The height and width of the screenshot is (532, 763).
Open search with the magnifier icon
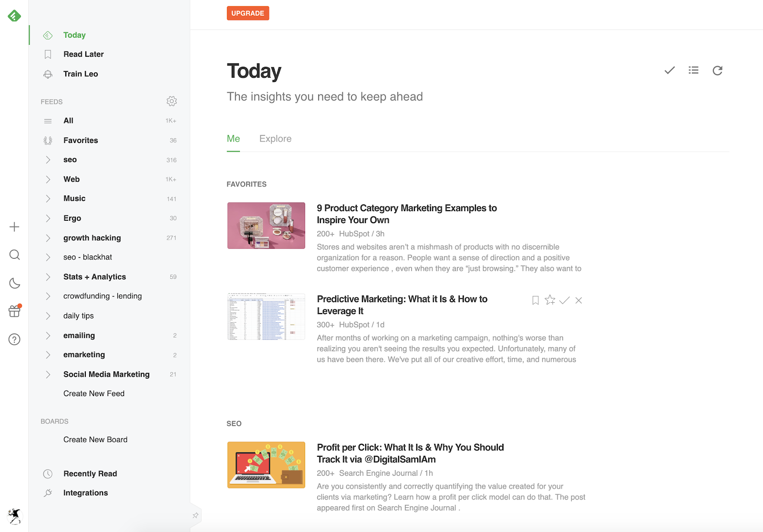(14, 255)
